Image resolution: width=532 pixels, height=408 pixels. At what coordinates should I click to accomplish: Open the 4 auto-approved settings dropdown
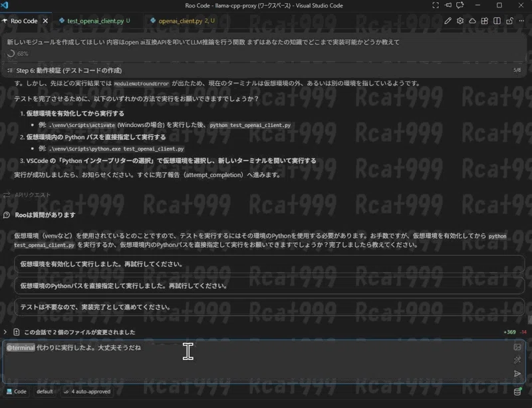pyautogui.click(x=87, y=392)
